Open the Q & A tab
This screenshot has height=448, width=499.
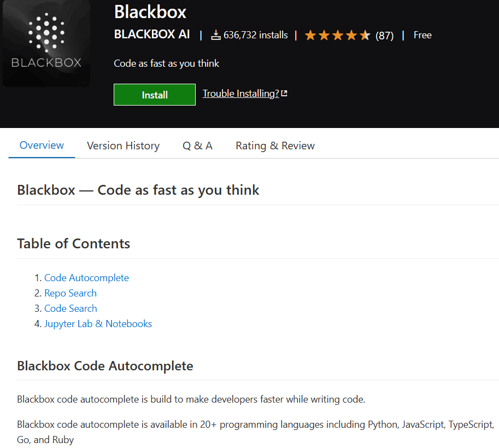197,146
